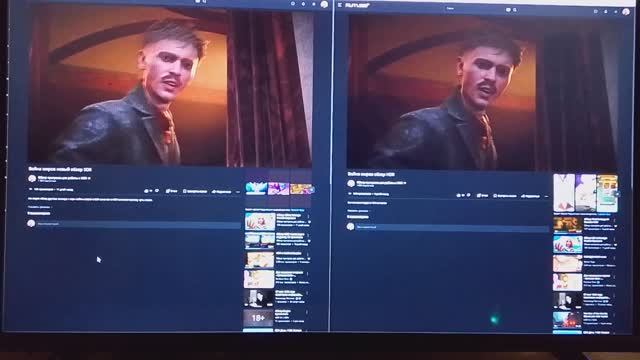Dislike the video in the right window
The width and height of the screenshot is (640, 360).
click(469, 195)
